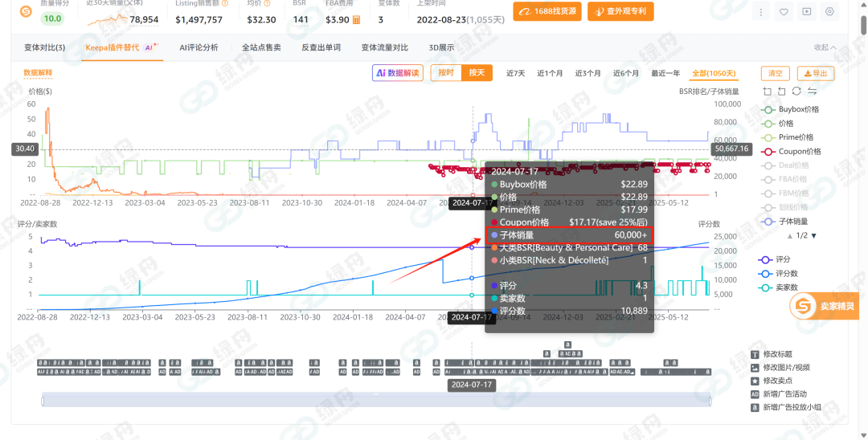Image resolution: width=868 pixels, height=440 pixels.
Task: Toggle the 价格 legend series
Action: tap(778, 124)
